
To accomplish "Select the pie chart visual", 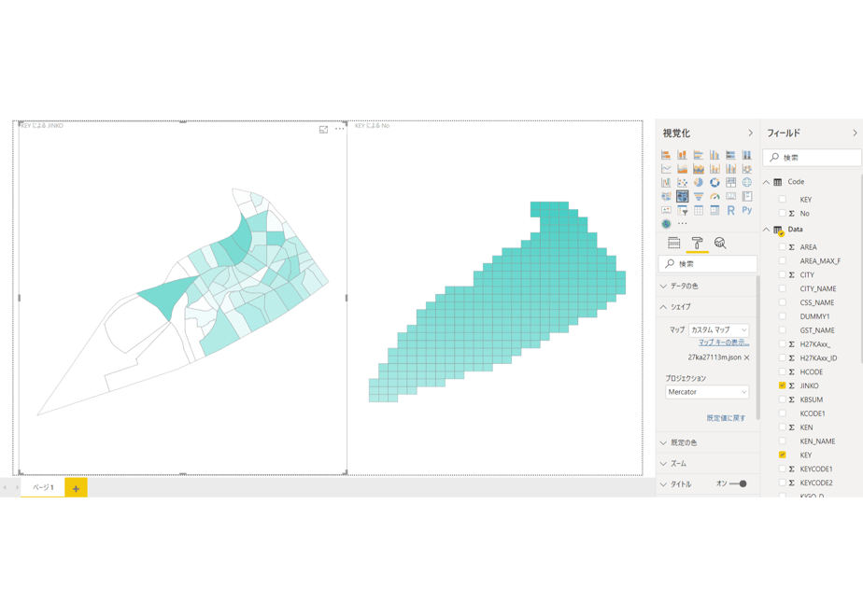I will pos(699,182).
